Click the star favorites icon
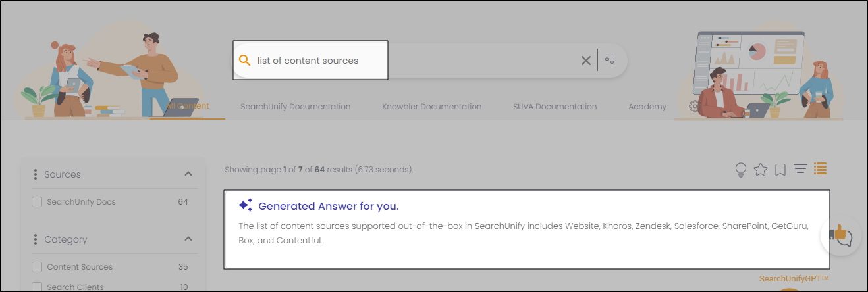Viewport: 868px width, 292px height. (x=761, y=170)
